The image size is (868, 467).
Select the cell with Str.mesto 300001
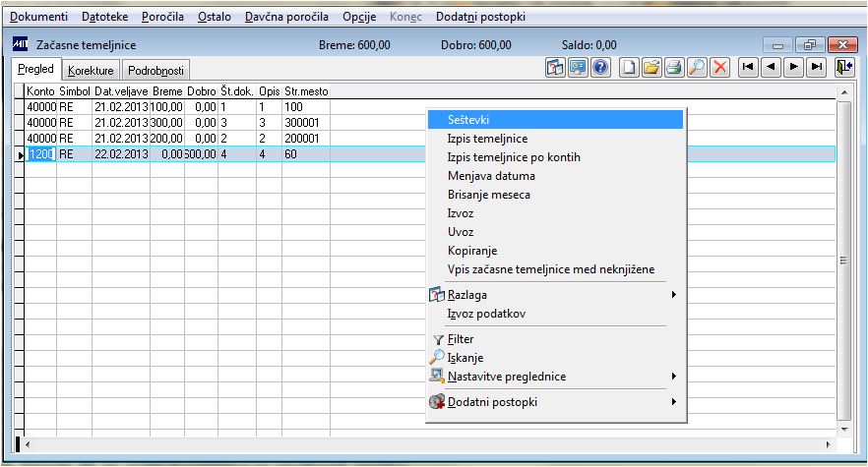click(306, 123)
